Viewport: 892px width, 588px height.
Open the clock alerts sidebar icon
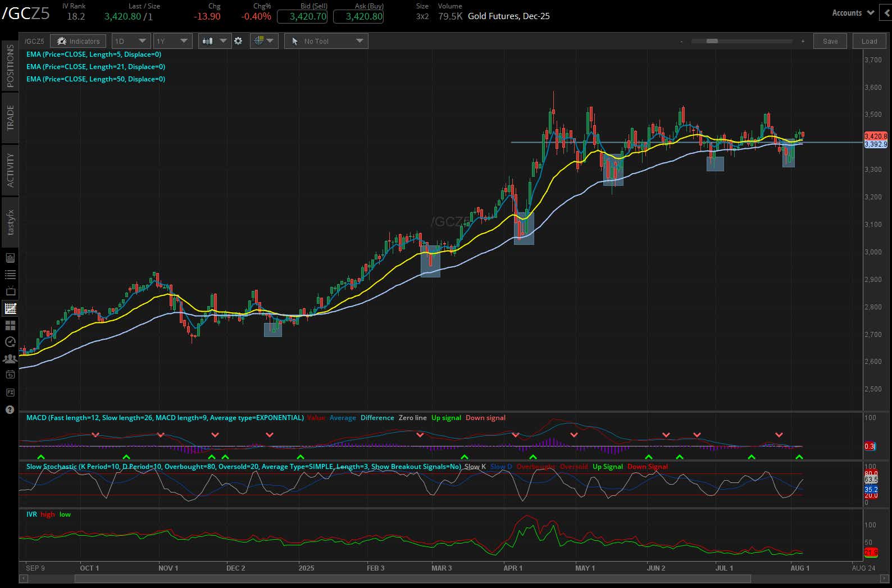click(10, 341)
